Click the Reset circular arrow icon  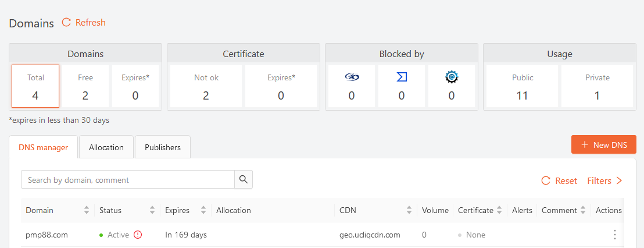click(x=545, y=180)
